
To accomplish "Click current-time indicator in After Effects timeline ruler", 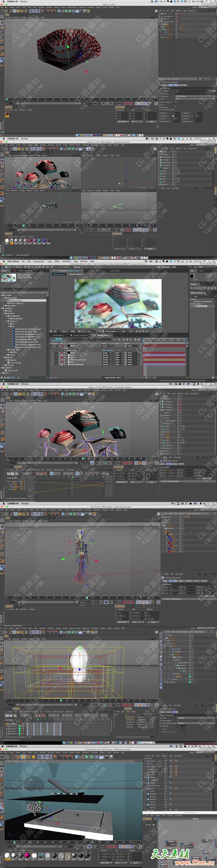I will (x=144, y=340).
